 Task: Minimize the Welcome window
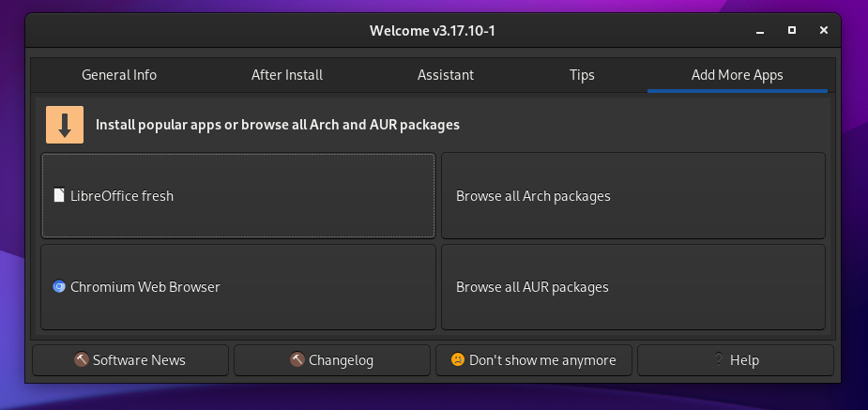(x=760, y=31)
